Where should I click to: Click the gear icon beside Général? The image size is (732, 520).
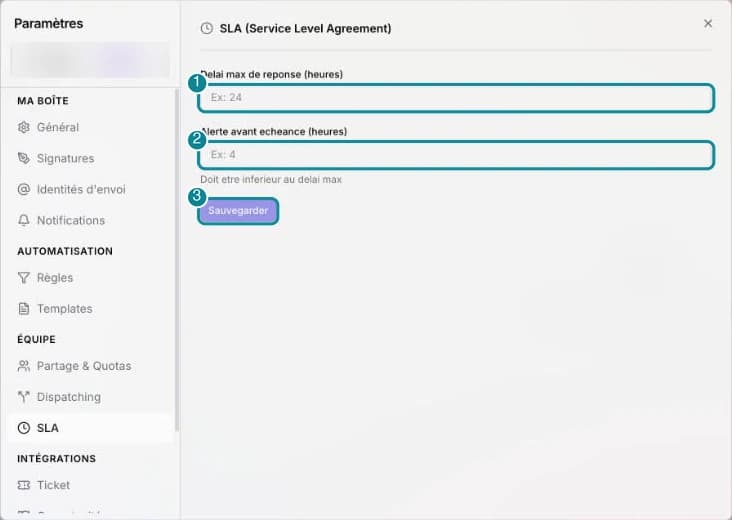coord(23,127)
